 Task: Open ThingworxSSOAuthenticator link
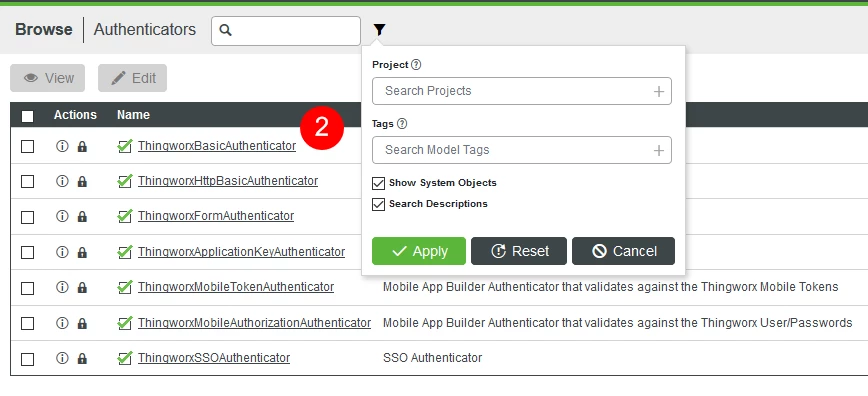coord(214,358)
